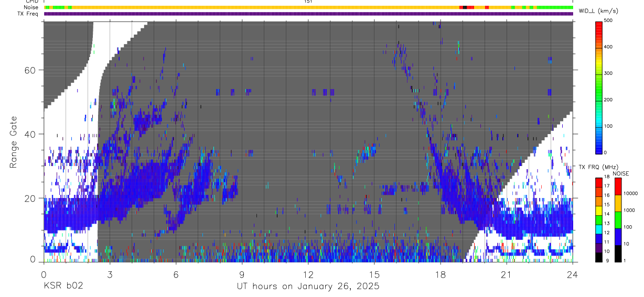Click the 'WID⊥ (km/s)' color bar title
The image size is (644, 297).
point(598,10)
